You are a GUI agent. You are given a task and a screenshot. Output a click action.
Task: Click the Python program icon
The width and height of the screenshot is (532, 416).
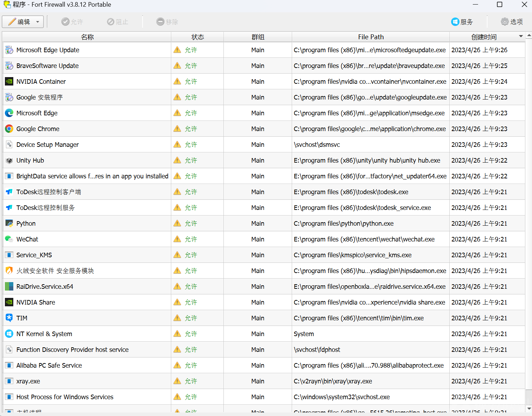9,224
